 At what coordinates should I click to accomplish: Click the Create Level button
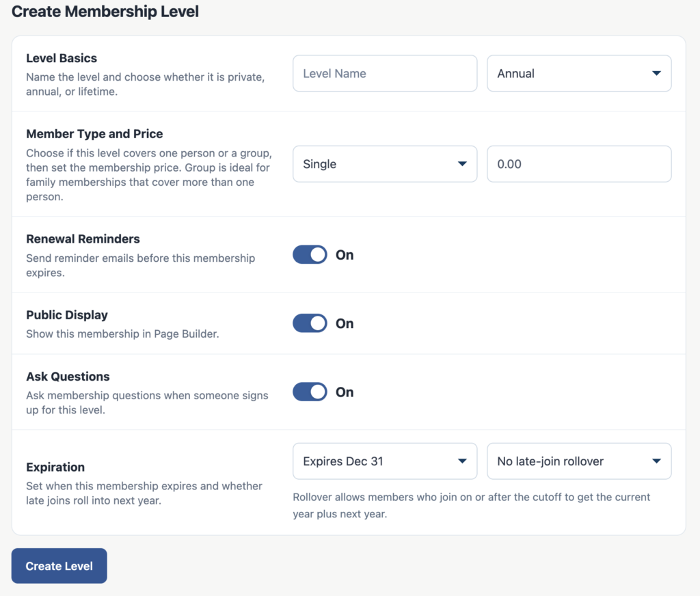(x=59, y=566)
